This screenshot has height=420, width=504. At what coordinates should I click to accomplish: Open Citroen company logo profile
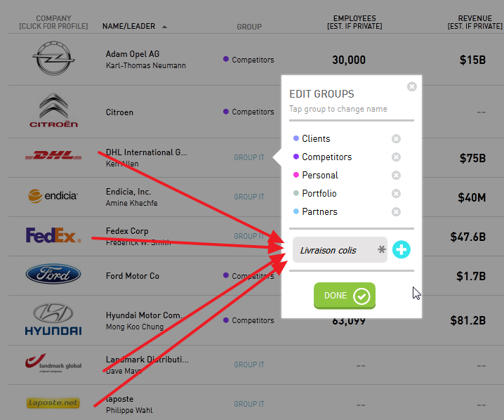53,111
